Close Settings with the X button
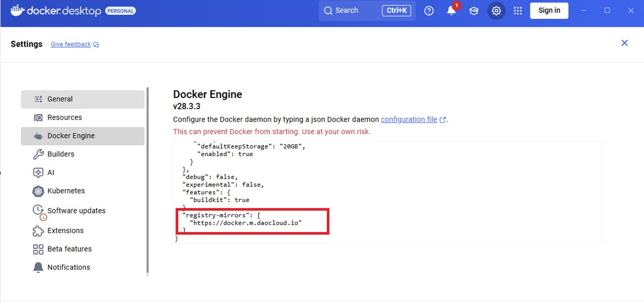 click(x=624, y=43)
